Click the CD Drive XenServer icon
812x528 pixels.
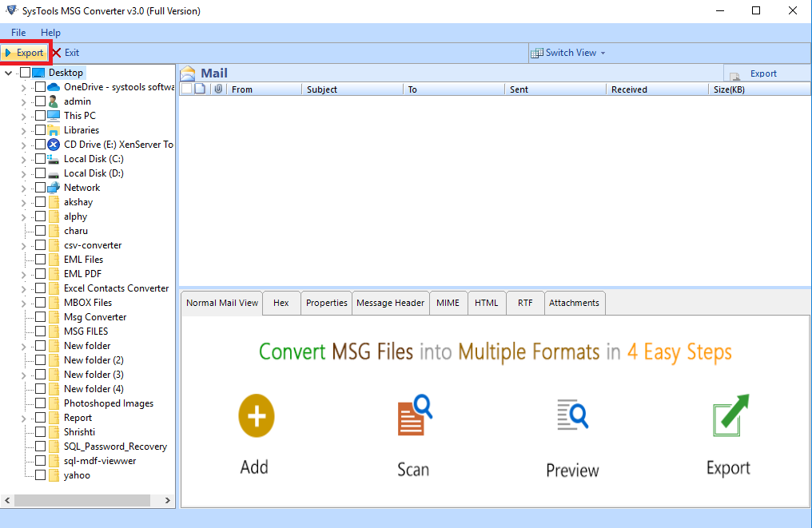pos(54,145)
